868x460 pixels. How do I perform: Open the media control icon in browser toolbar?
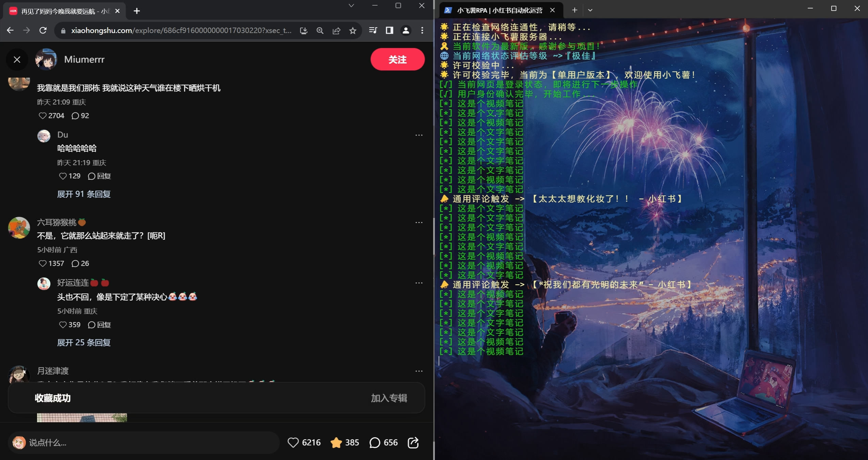[x=373, y=30]
